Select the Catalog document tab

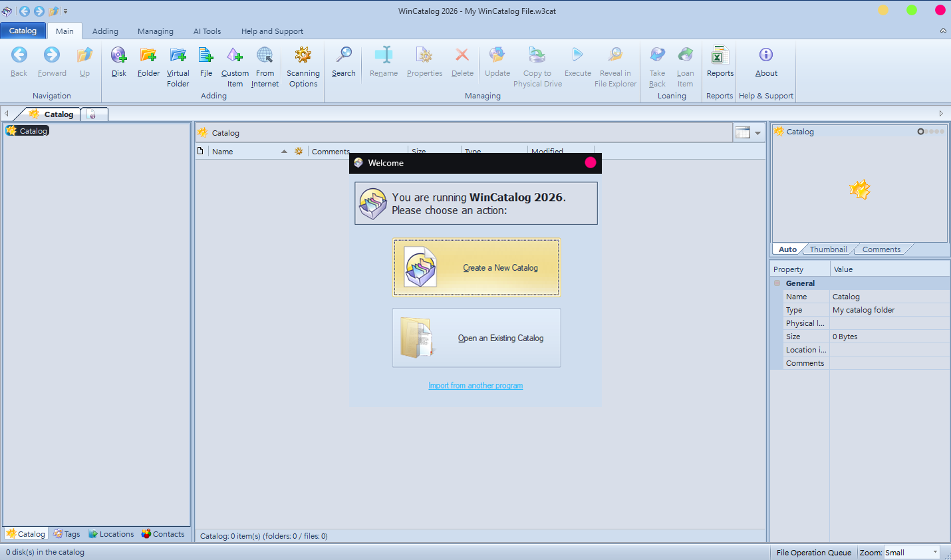tap(53, 114)
